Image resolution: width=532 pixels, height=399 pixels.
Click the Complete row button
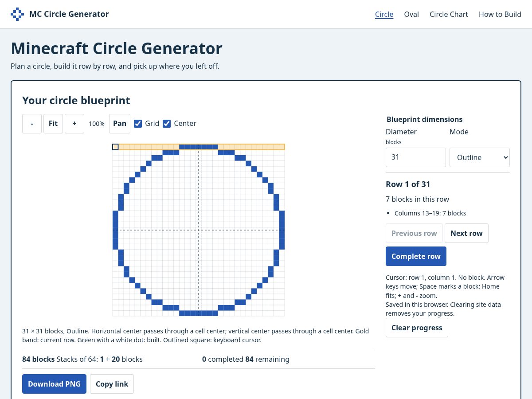click(x=416, y=256)
